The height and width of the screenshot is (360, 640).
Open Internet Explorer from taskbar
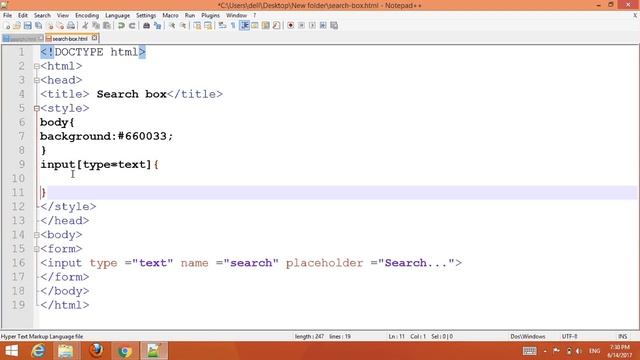pyautogui.click(x=38, y=351)
